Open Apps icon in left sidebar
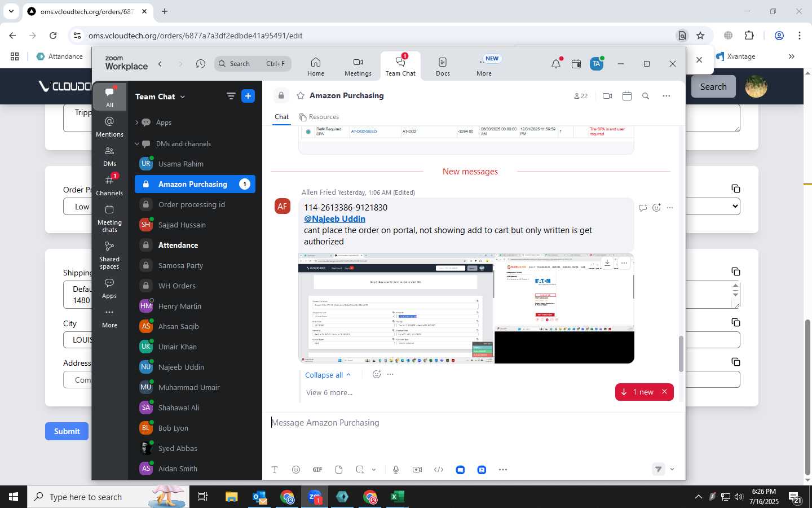The width and height of the screenshot is (812, 508). pos(109,288)
